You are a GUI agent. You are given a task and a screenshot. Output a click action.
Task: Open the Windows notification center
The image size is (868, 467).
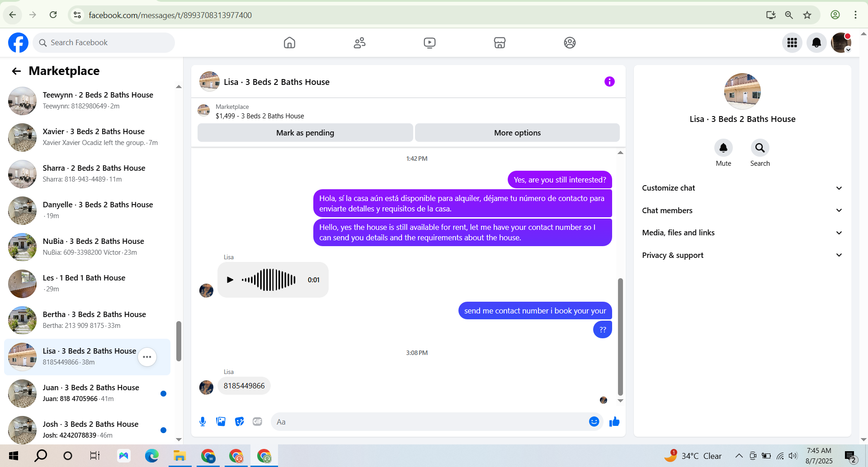tap(850, 456)
